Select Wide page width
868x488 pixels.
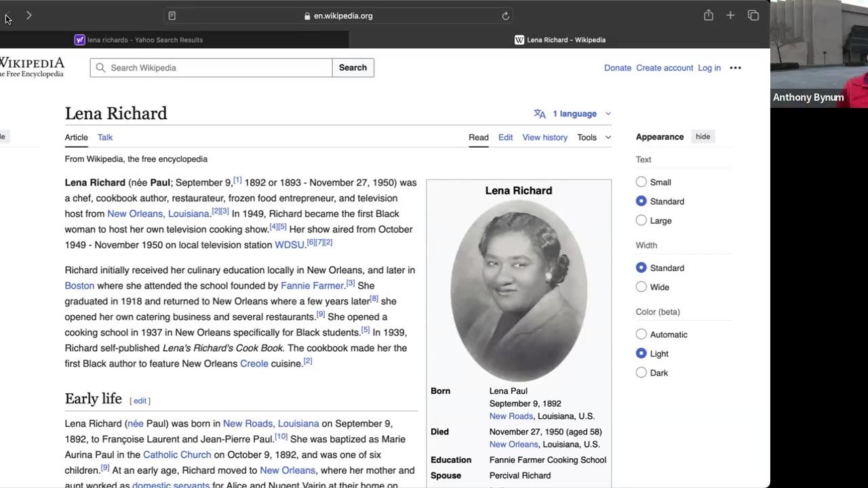(x=642, y=287)
